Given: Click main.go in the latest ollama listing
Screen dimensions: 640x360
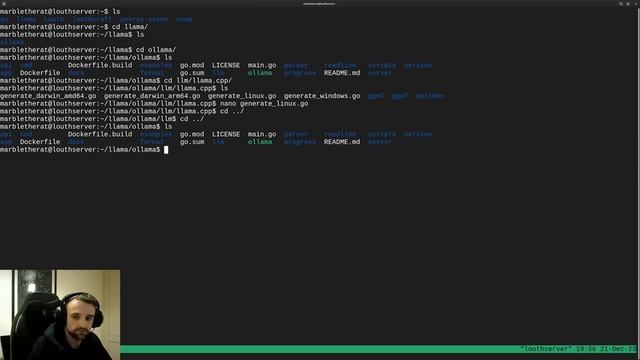Looking at the screenshot, I should click(x=262, y=134).
